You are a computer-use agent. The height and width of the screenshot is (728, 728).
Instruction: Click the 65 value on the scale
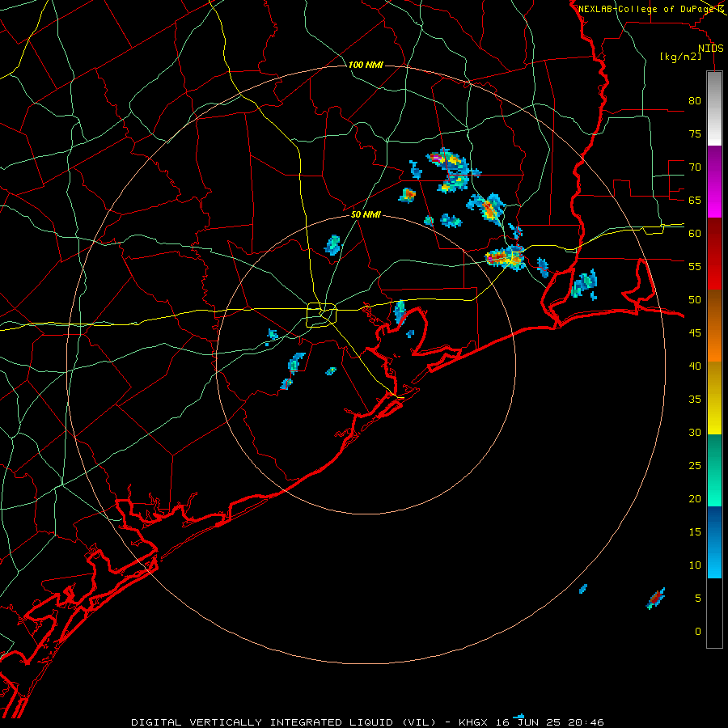pyautogui.click(x=695, y=200)
